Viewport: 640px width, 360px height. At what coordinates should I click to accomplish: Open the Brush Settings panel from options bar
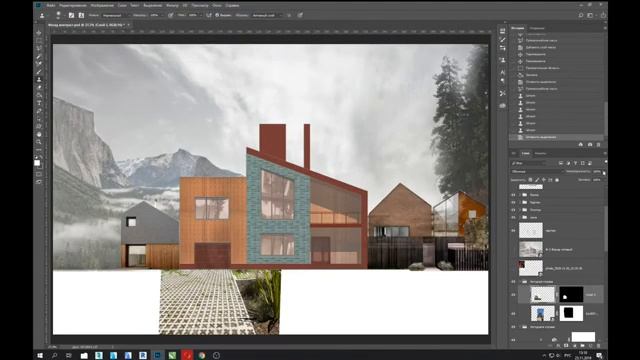pos(71,15)
